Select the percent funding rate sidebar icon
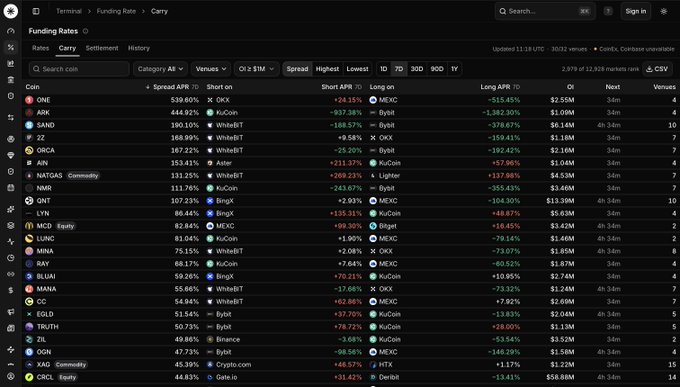 click(x=11, y=47)
